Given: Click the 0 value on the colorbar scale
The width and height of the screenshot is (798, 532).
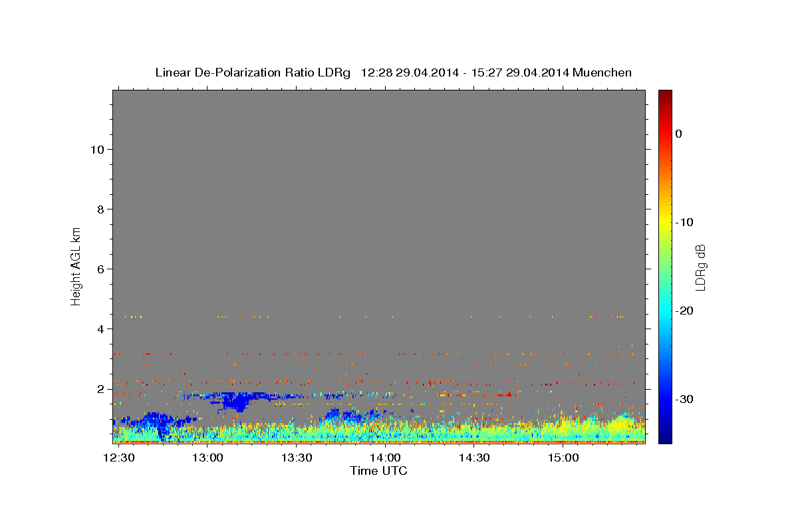Looking at the screenshot, I should pyautogui.click(x=678, y=134).
